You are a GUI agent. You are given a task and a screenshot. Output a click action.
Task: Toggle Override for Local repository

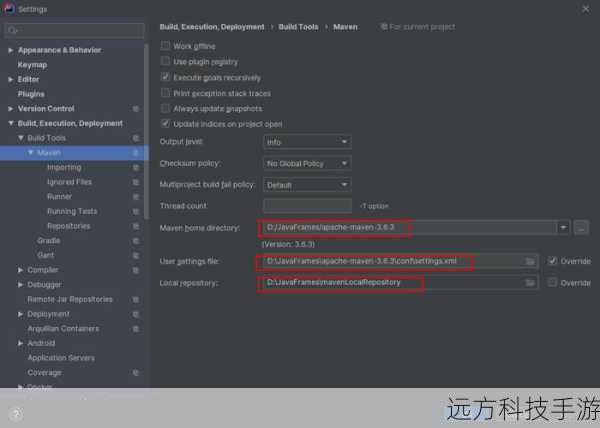coord(552,283)
